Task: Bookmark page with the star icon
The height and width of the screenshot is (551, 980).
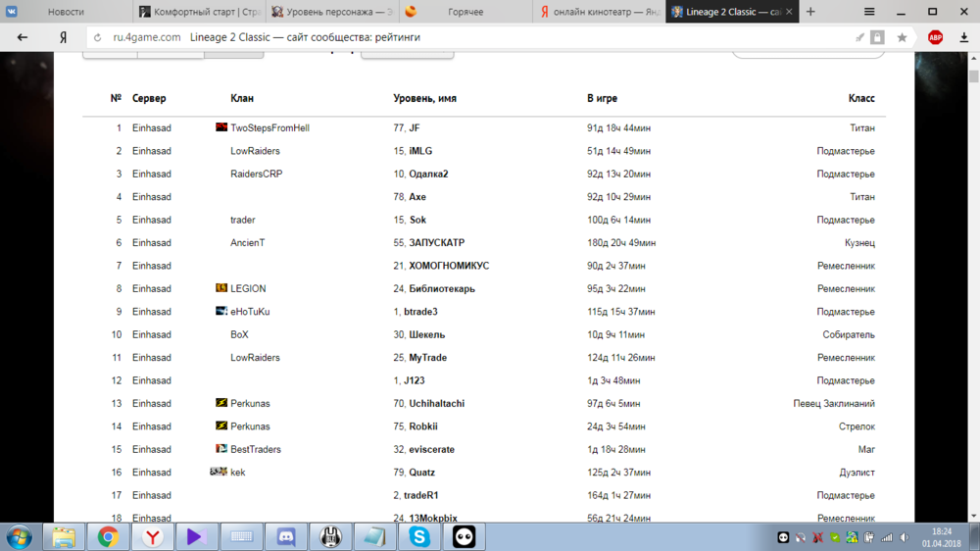Action: pyautogui.click(x=902, y=37)
